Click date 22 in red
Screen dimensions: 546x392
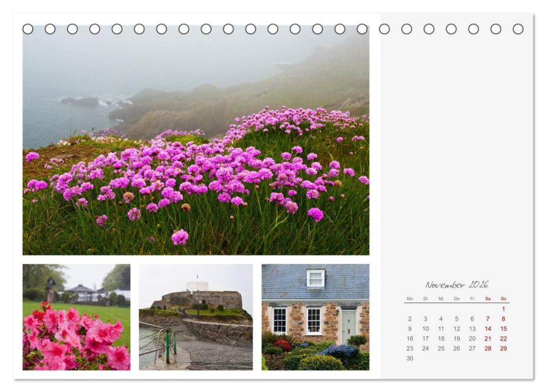point(504,338)
